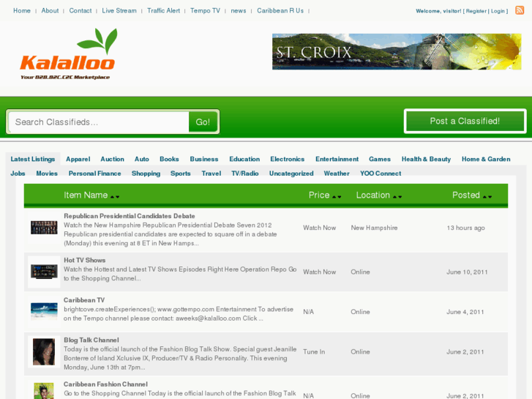The image size is (532, 399).
Task: Open Caribbean R Us page
Action: (x=280, y=10)
